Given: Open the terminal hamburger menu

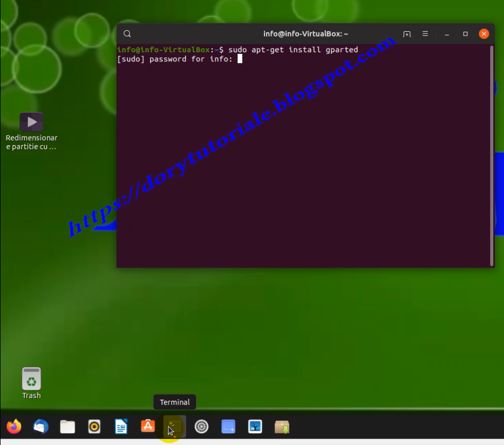Looking at the screenshot, I should (x=425, y=34).
